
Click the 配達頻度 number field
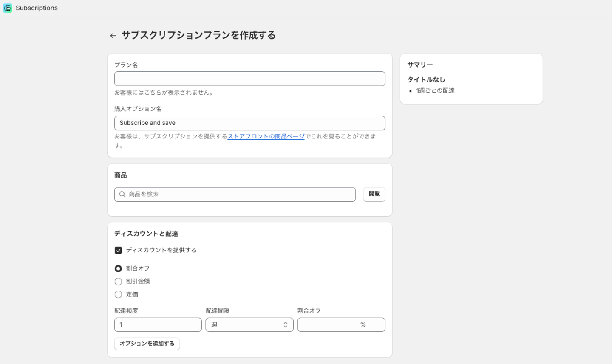158,325
